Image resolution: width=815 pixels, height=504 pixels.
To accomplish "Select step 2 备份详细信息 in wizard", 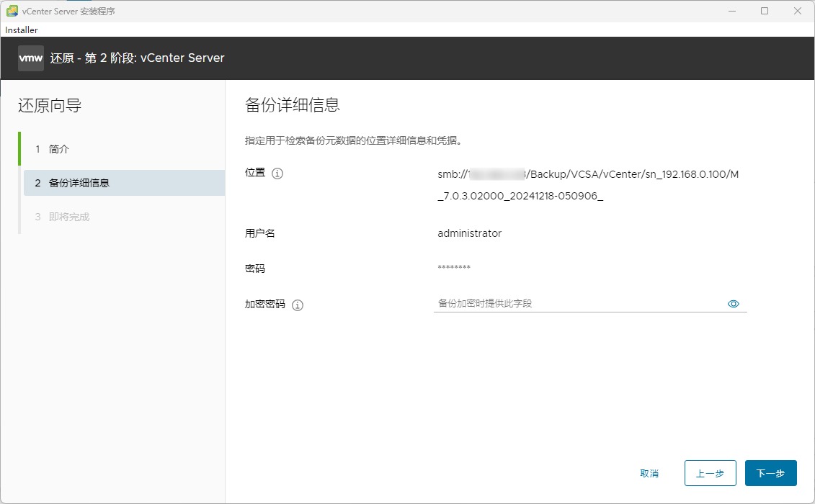I will (x=79, y=183).
